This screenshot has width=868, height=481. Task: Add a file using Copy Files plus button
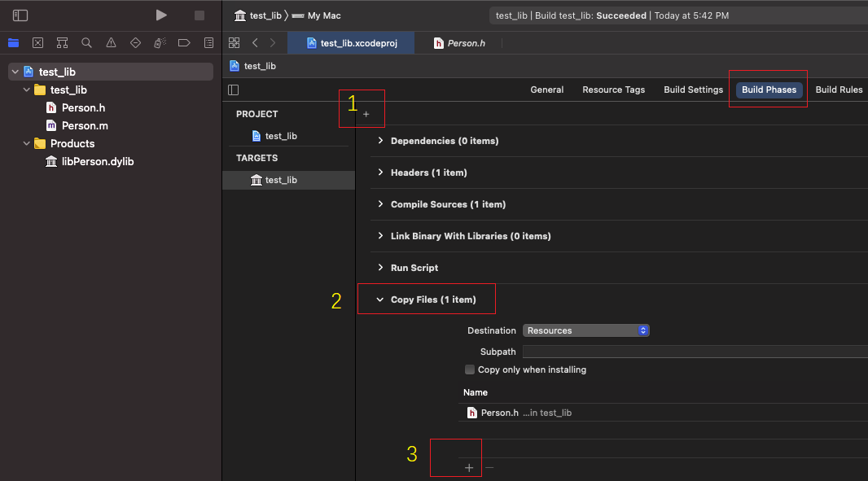coord(469,468)
